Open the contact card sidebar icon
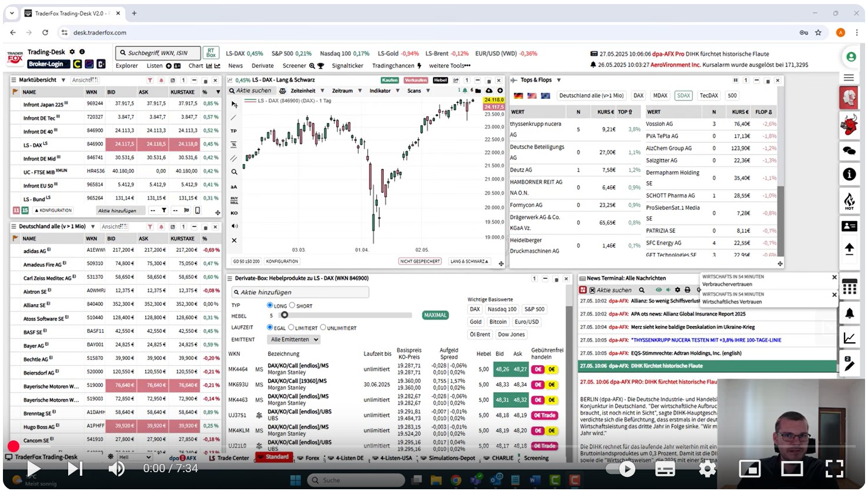The image size is (868, 491). click(849, 226)
